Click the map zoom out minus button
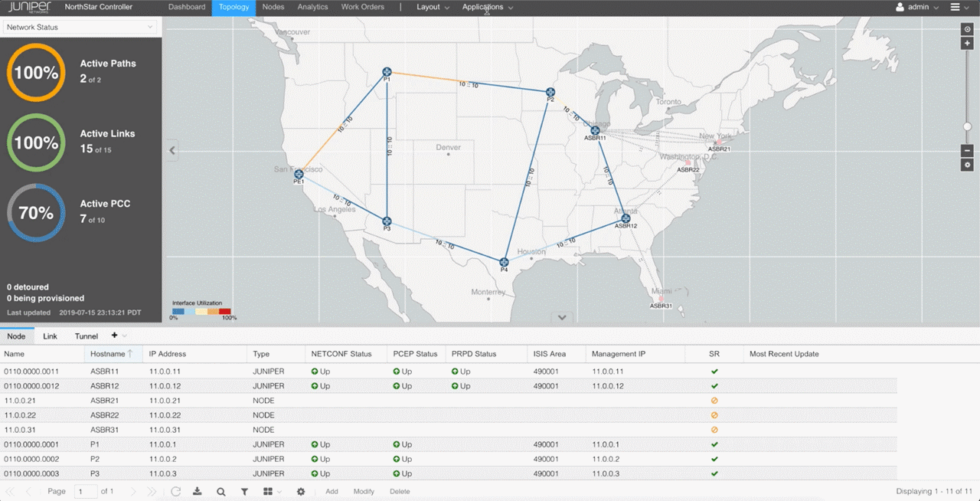Screen dimensions: 980x501 click(967, 151)
